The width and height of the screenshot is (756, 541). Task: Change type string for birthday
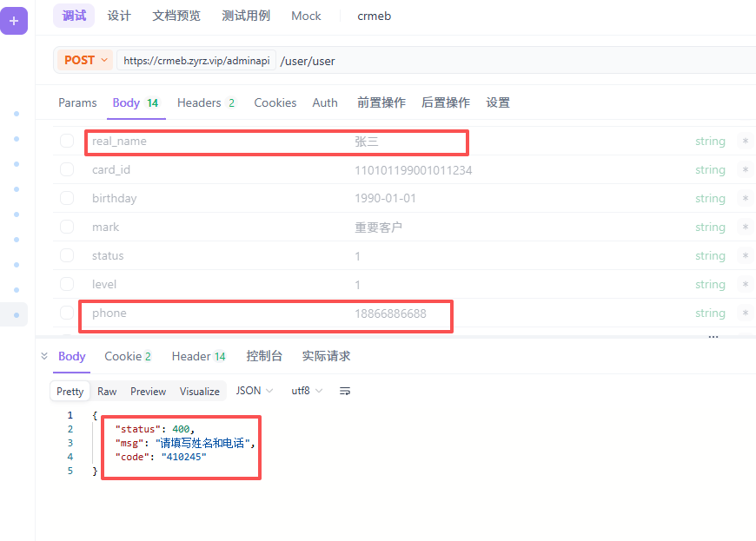tap(710, 199)
